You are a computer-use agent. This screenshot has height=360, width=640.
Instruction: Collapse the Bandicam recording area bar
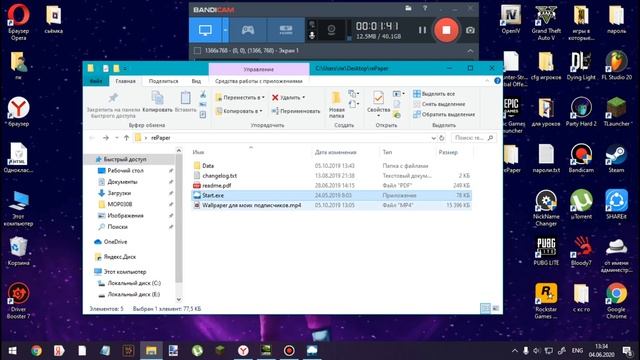click(x=470, y=51)
